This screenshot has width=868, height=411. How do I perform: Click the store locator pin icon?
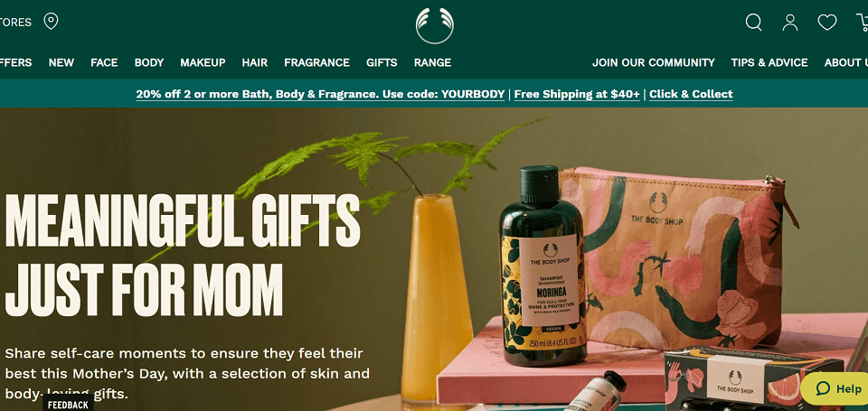51,22
